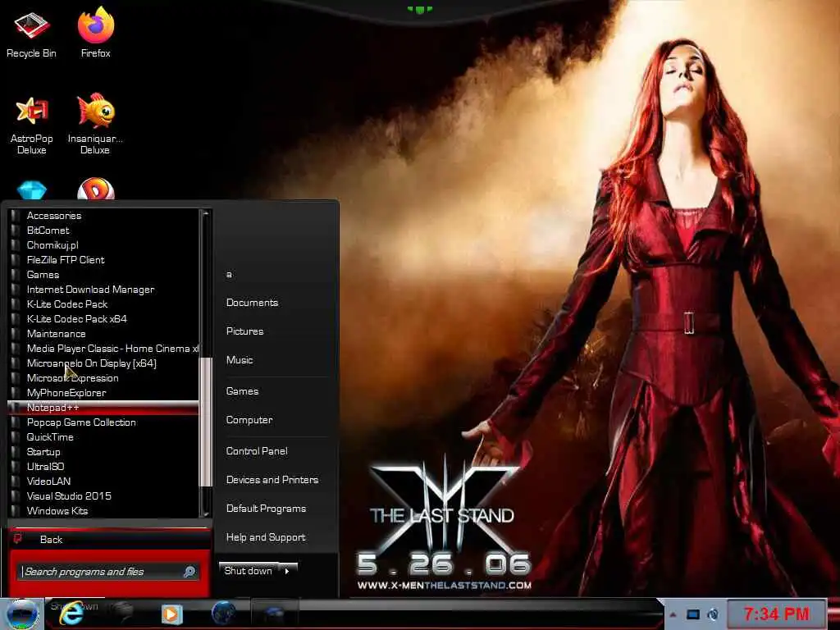Expand the QuickTime folder

pyautogui.click(x=103, y=436)
